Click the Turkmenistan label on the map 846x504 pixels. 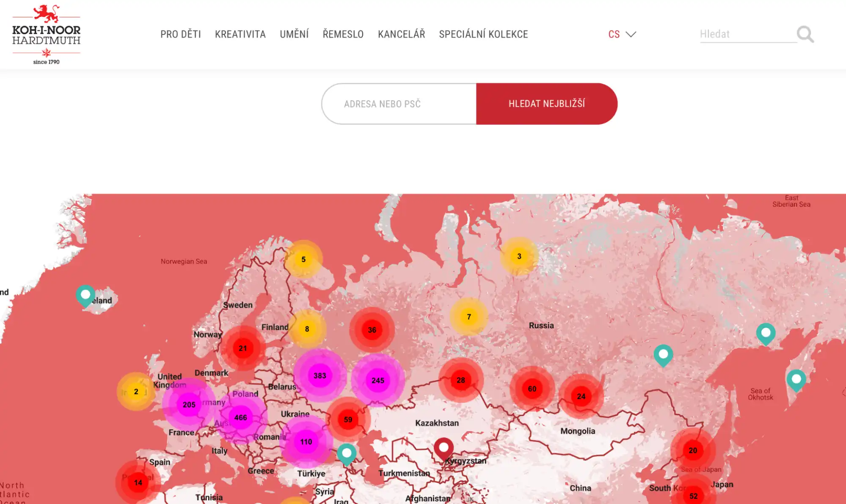tap(404, 473)
